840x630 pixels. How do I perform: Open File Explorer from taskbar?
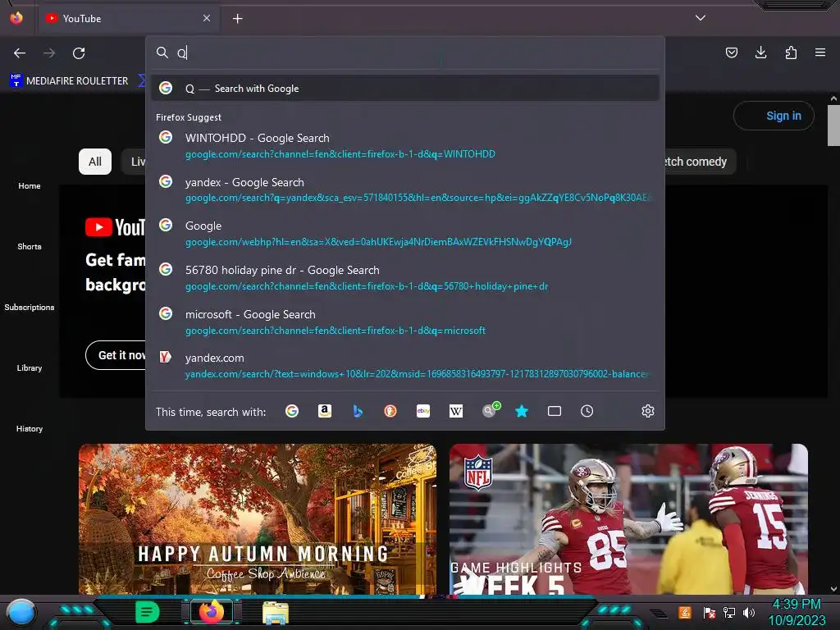[276, 612]
